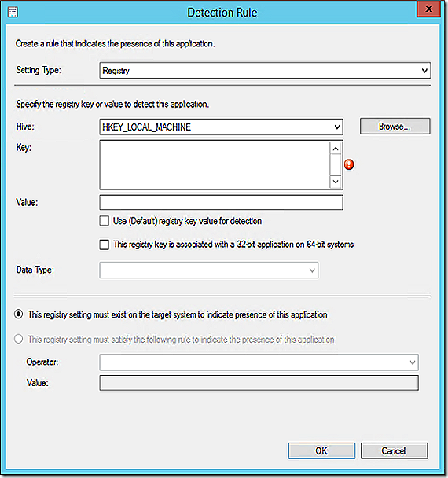This screenshot has height=478, width=448.
Task: Check the 32-bit application on 64-bit checkbox
Action: pos(105,245)
